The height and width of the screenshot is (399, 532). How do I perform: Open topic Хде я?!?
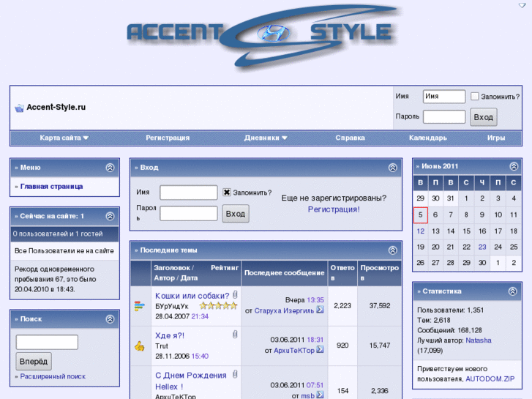tap(170, 335)
